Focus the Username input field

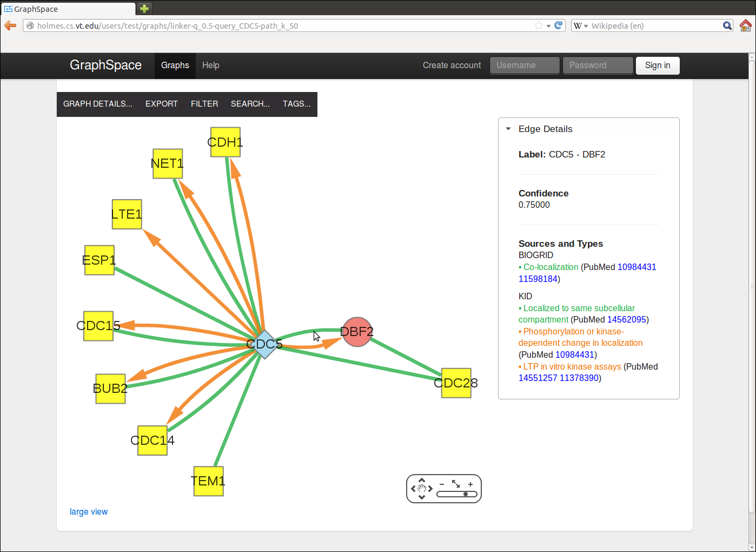[524, 65]
